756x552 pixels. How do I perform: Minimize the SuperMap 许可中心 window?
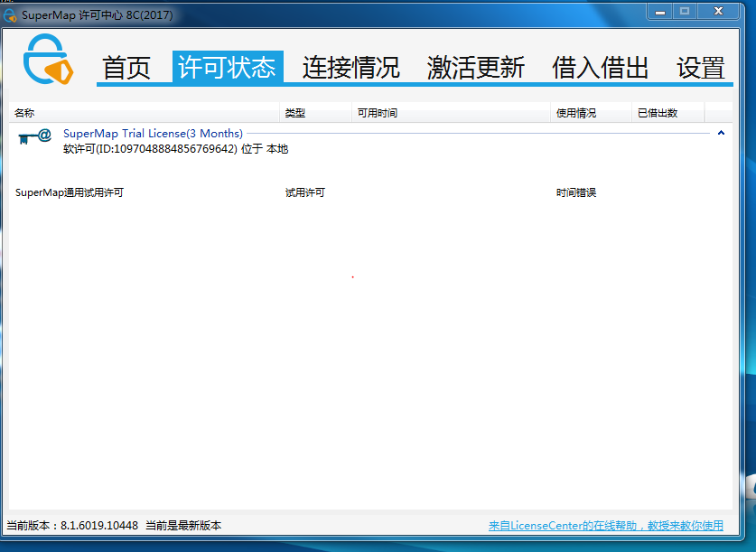pos(660,12)
